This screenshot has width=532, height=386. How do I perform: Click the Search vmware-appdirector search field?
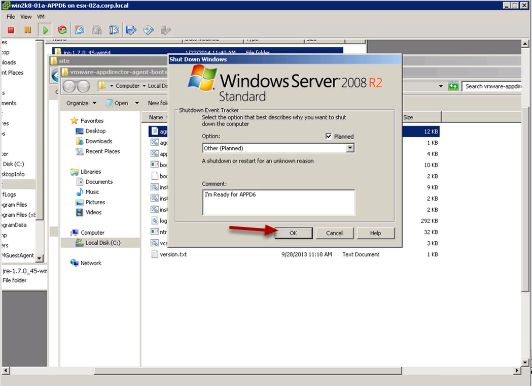click(491, 86)
